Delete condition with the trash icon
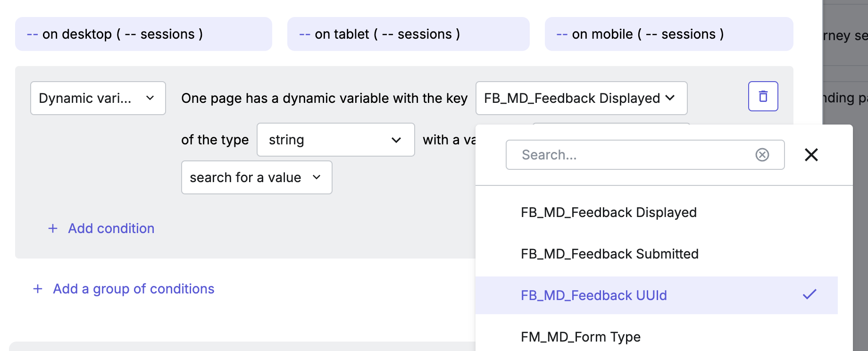The width and height of the screenshot is (868, 351). pos(763,96)
